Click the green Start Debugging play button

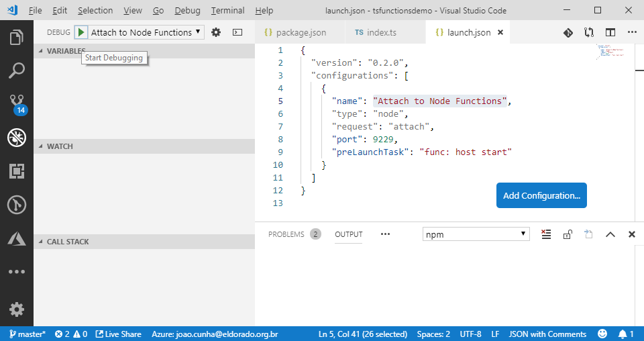click(81, 32)
